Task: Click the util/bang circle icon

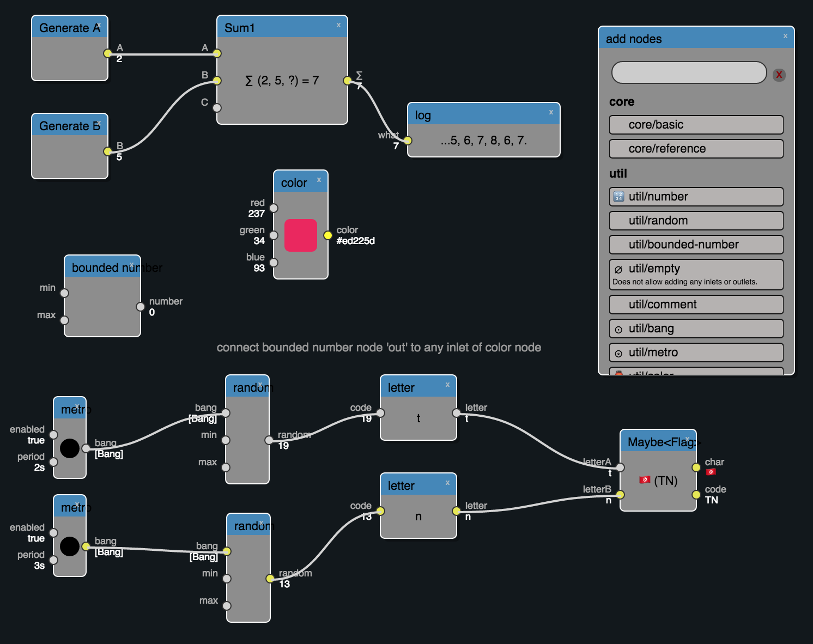Action: click(618, 329)
